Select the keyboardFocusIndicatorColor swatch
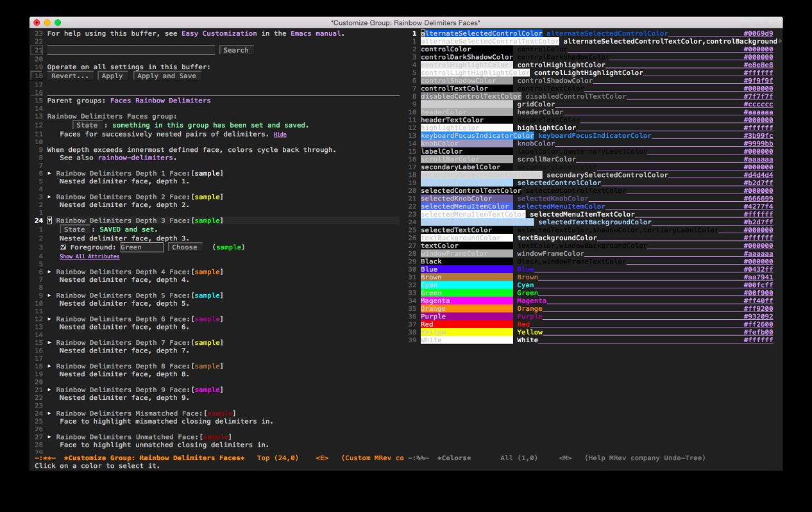Image resolution: width=812 pixels, height=512 pixels. pyautogui.click(x=477, y=136)
